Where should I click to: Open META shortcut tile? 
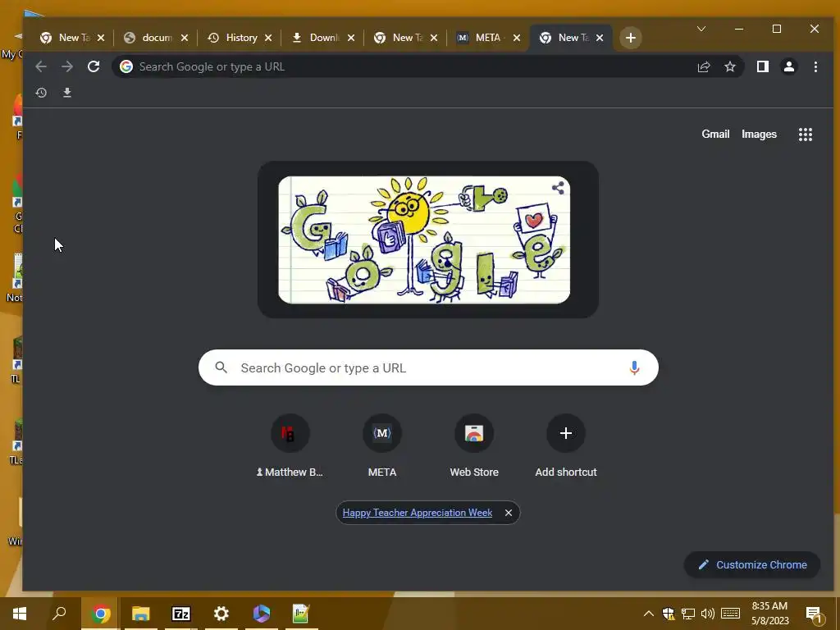[382, 445]
